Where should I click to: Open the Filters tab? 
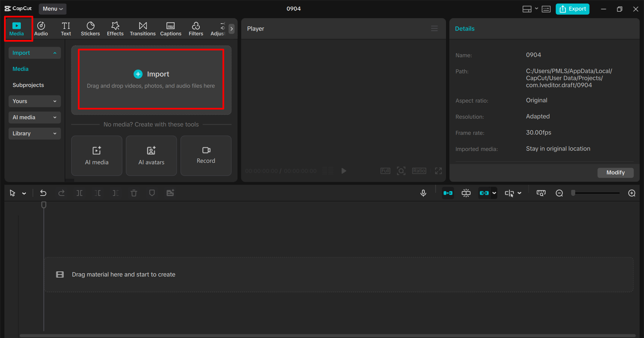pyautogui.click(x=196, y=29)
